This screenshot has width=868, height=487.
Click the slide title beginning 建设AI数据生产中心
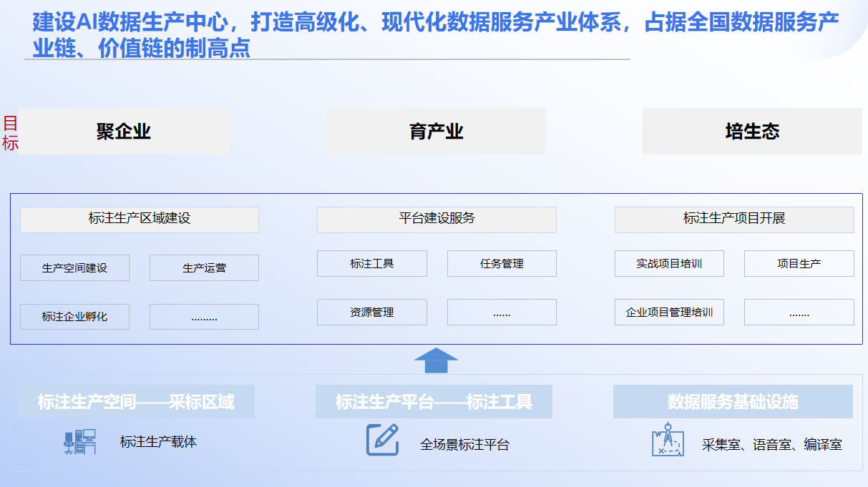click(x=436, y=34)
